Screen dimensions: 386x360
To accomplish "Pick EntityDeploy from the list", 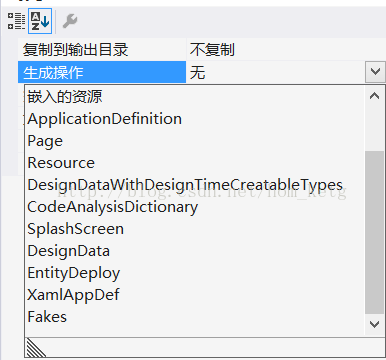I will (195, 273).
